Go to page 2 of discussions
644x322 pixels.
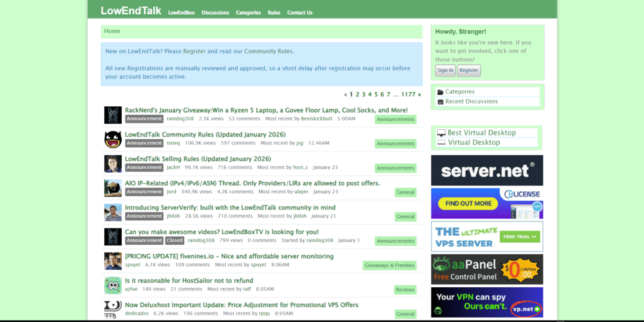point(357,95)
